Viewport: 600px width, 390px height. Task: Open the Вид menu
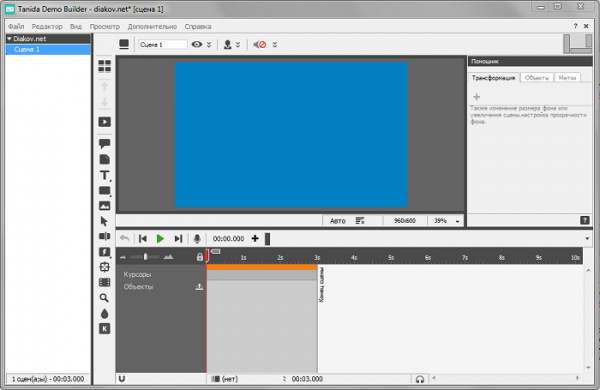coord(76,26)
